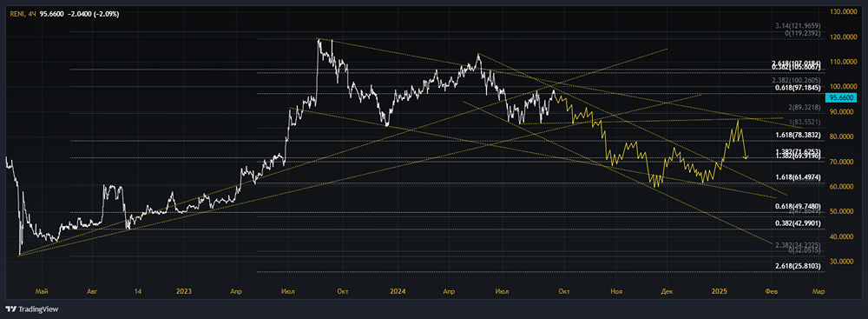Click the Ноя label on time axis
Screen dimensions: 868x319
(615, 291)
